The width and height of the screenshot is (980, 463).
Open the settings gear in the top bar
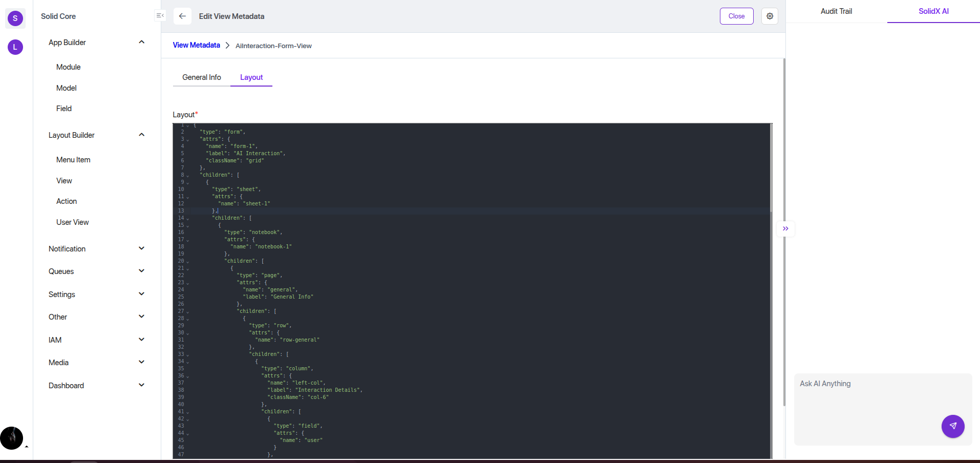click(770, 16)
